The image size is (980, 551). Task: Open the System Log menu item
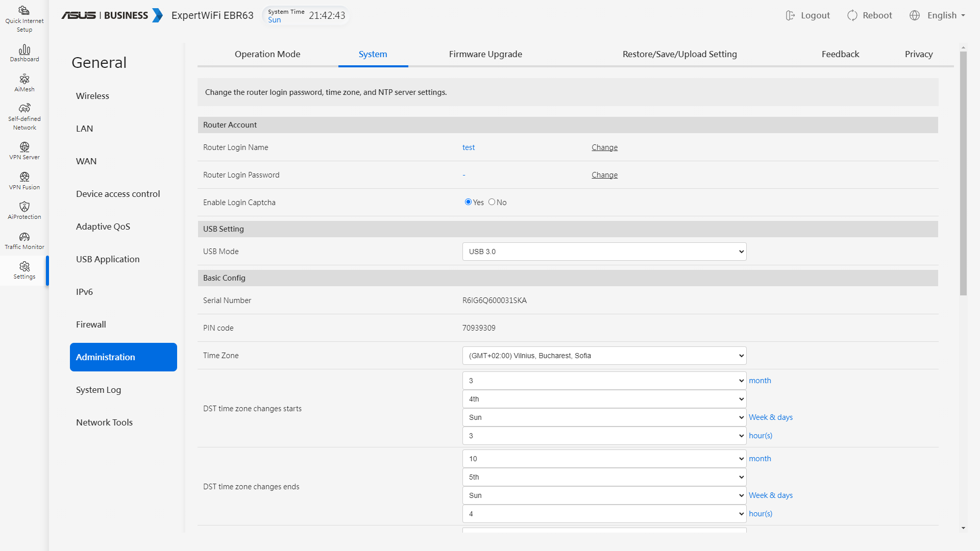coord(99,390)
